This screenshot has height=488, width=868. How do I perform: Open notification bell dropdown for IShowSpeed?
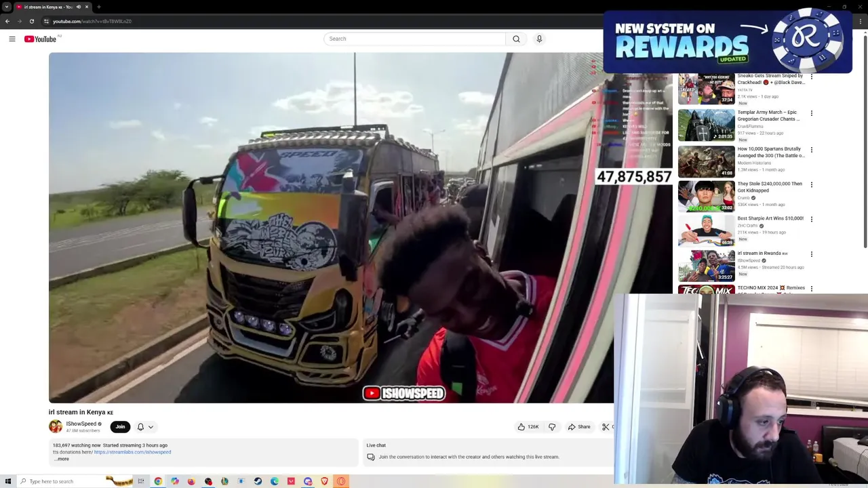145,427
